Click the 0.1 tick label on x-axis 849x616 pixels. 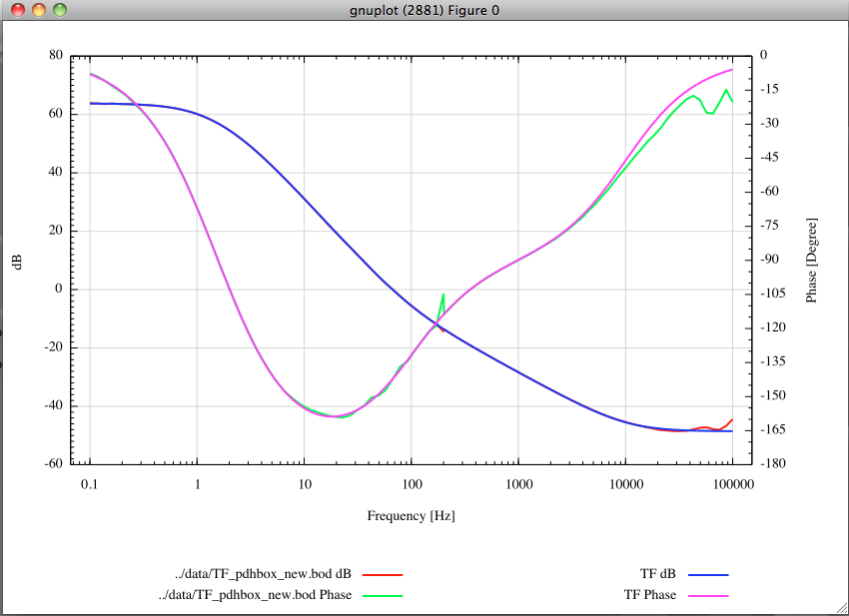[89, 484]
